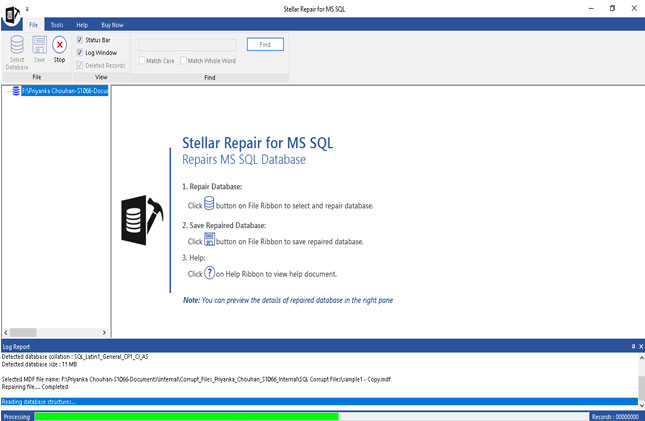Open the Tools ribbon tab
Image resolution: width=645 pixels, height=421 pixels.
click(x=57, y=25)
